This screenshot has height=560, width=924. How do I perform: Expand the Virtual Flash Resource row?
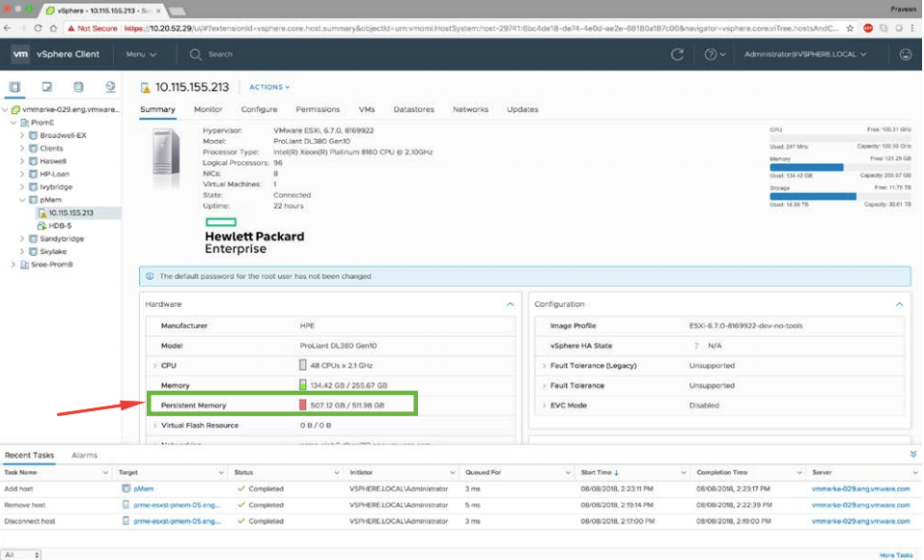tap(155, 425)
